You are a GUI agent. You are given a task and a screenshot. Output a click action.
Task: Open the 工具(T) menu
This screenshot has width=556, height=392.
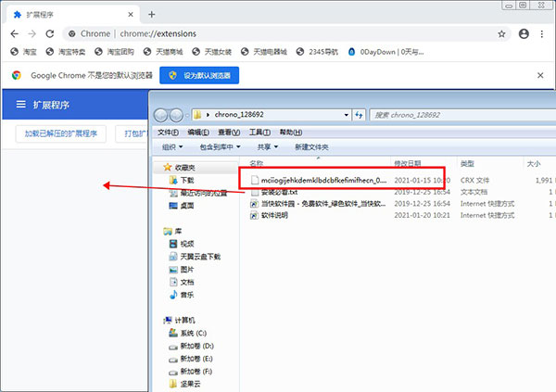pos(259,133)
